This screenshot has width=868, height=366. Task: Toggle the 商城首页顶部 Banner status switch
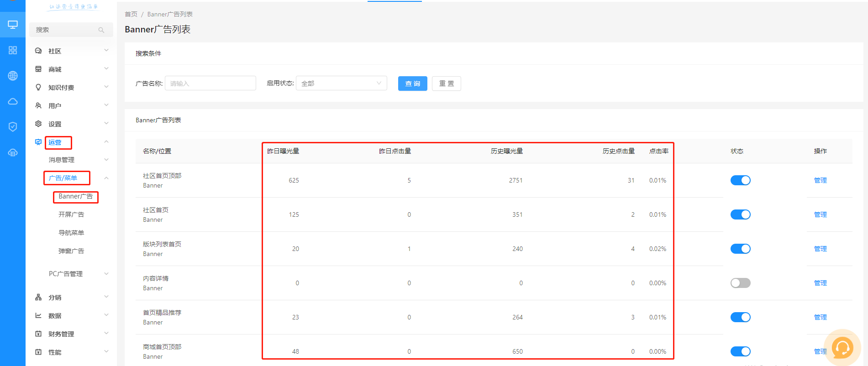[740, 351]
